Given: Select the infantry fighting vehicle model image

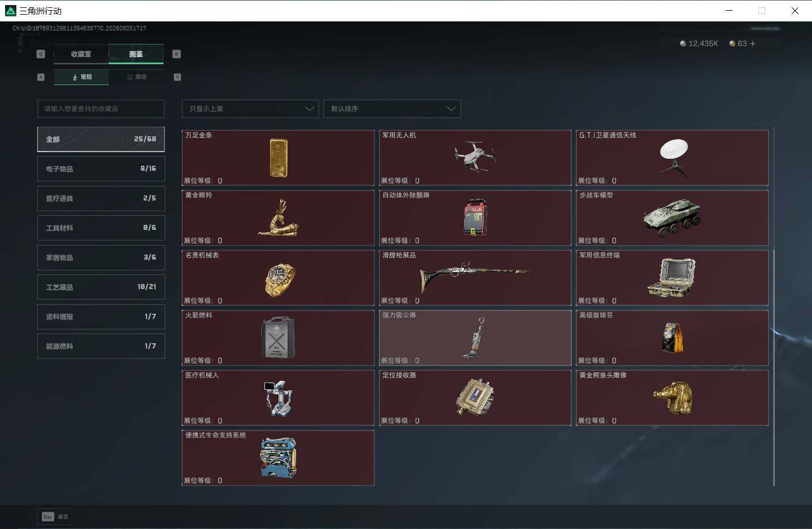Looking at the screenshot, I should point(672,217).
